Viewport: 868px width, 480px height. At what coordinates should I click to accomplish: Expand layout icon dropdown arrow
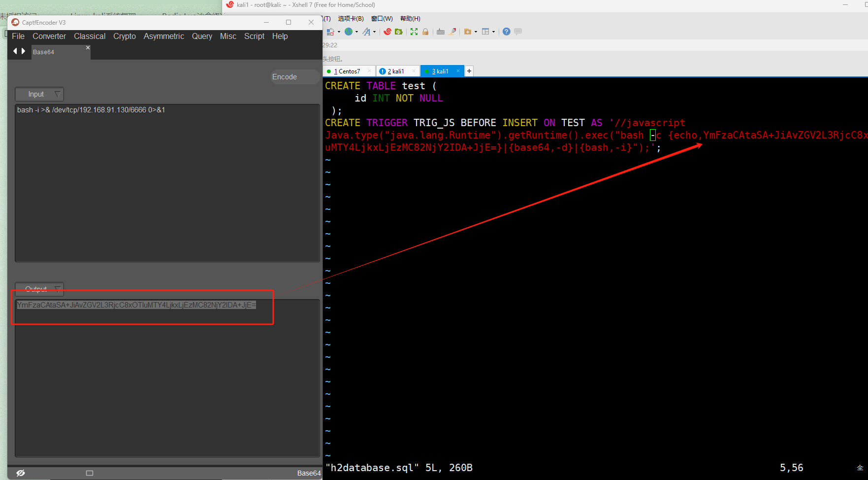493,32
